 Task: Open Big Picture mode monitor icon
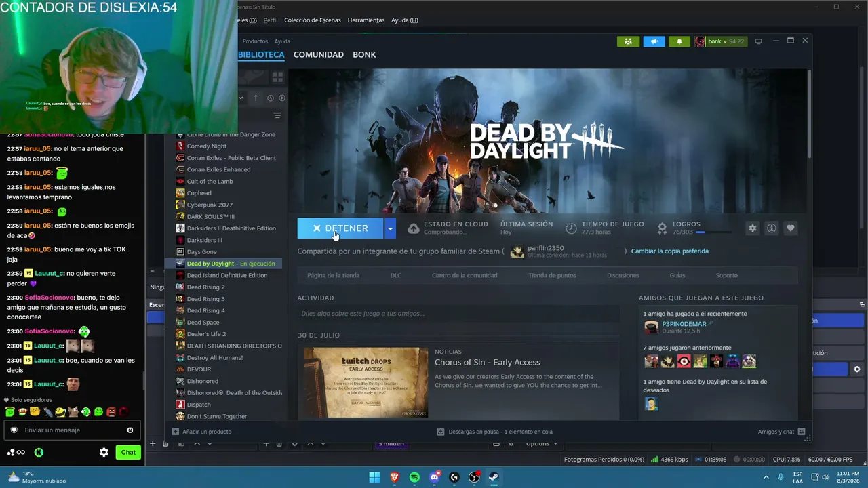click(x=758, y=41)
